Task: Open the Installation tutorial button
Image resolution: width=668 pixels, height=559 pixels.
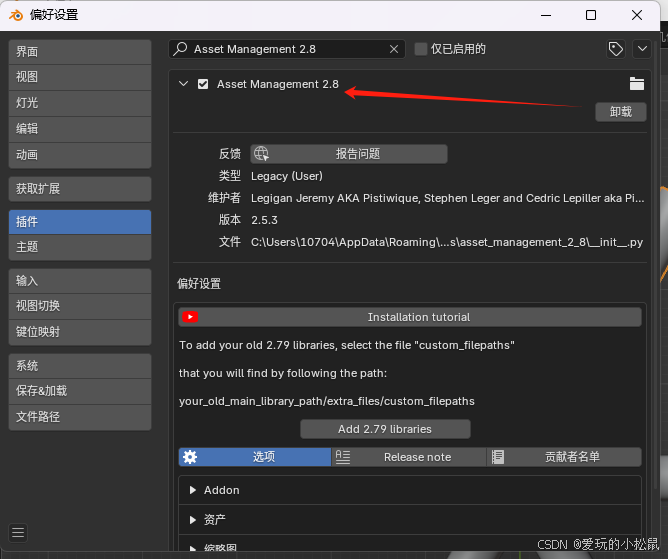Action: [x=410, y=317]
